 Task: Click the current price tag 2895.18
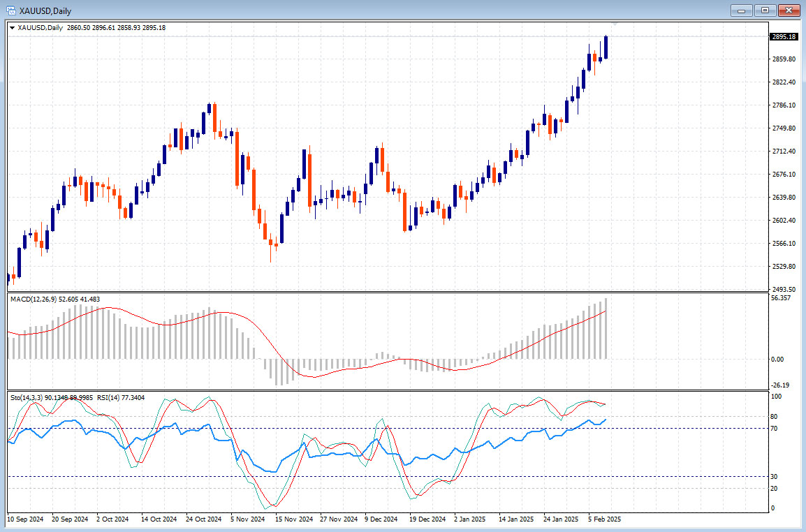click(x=782, y=36)
